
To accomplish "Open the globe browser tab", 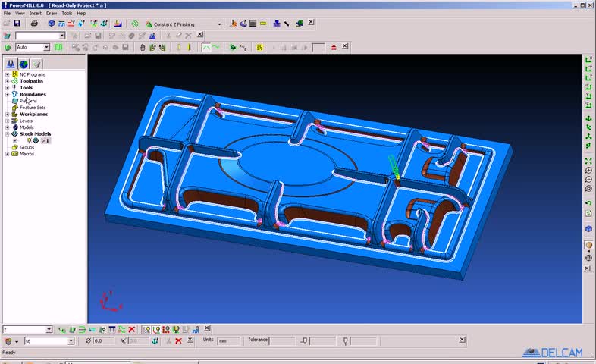I will [24, 64].
